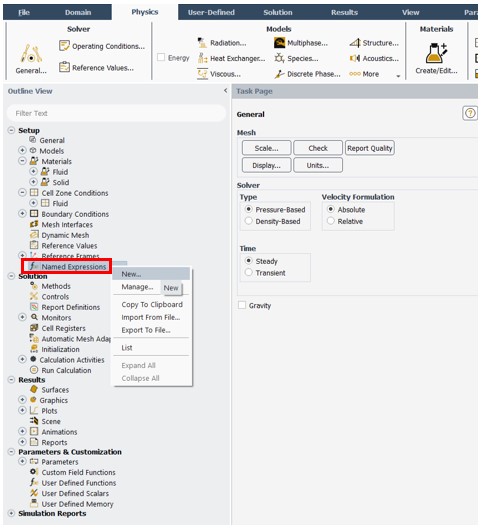Select Steady time option
484x528 pixels.
tap(249, 261)
